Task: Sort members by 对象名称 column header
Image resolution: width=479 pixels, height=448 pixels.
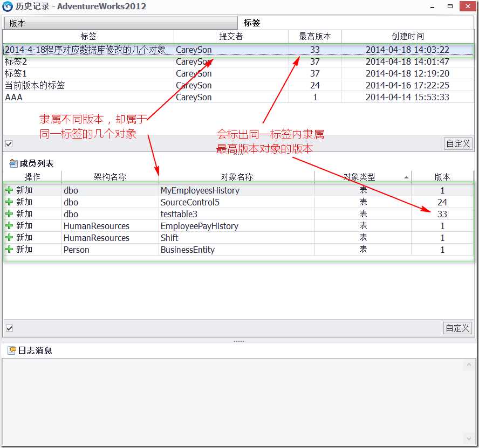Action: tap(237, 177)
